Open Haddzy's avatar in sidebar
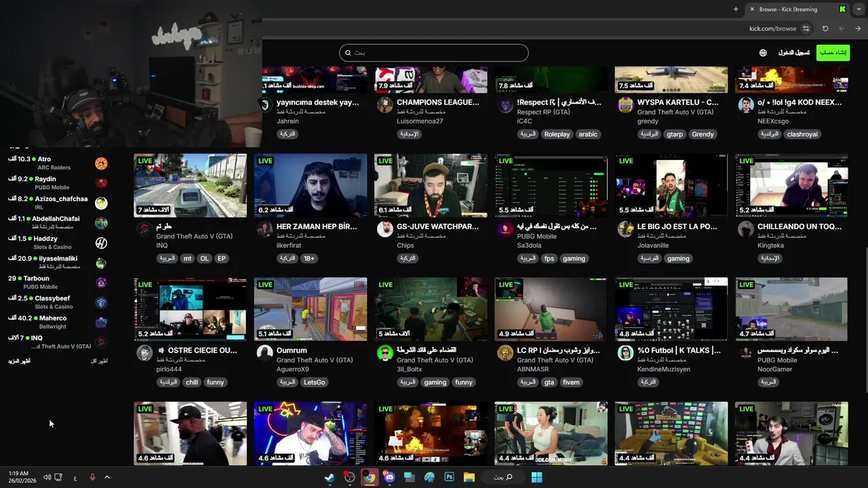The image size is (868, 488). (x=101, y=243)
